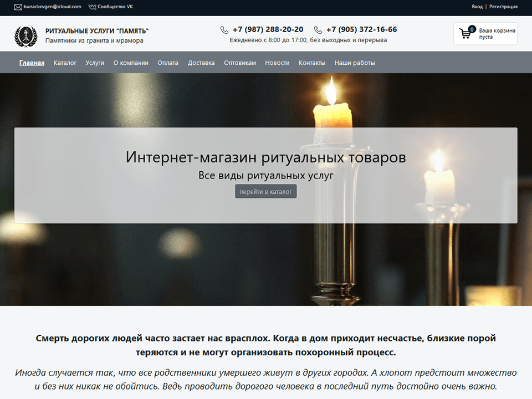Click the phone icon beside +7 (905) number
Screen dimensions: 532x399
[318, 30]
